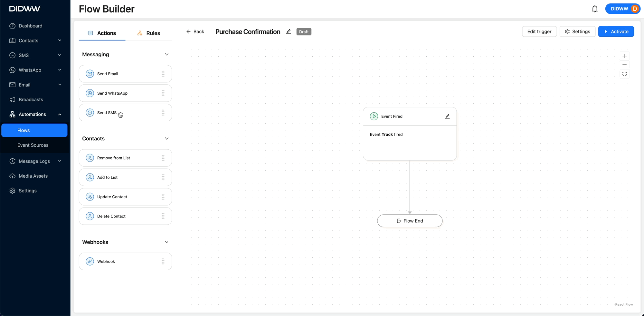Collapse the Automations sidebar menu
644x316 pixels.
(x=60, y=115)
